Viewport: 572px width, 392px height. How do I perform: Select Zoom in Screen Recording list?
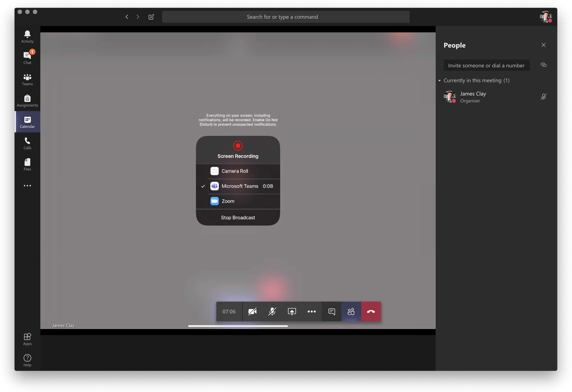point(238,201)
